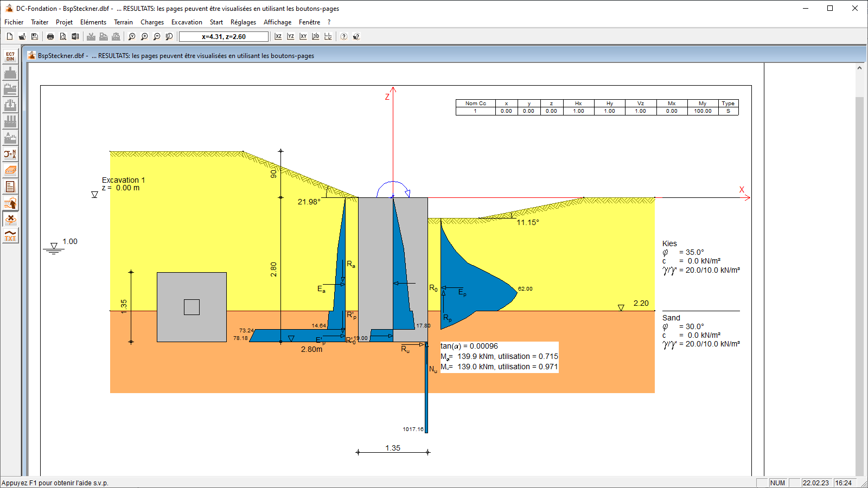Viewport: 868px width, 488px height.
Task: Switch to XZ view
Action: pyautogui.click(x=278, y=36)
